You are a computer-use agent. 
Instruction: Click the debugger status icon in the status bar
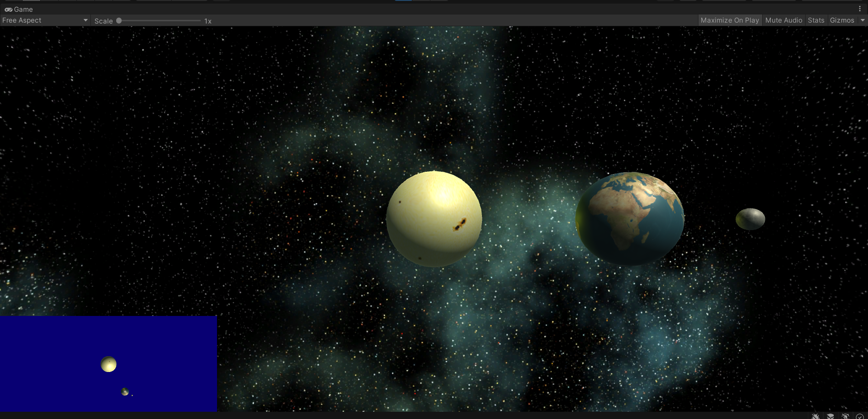[815, 416]
